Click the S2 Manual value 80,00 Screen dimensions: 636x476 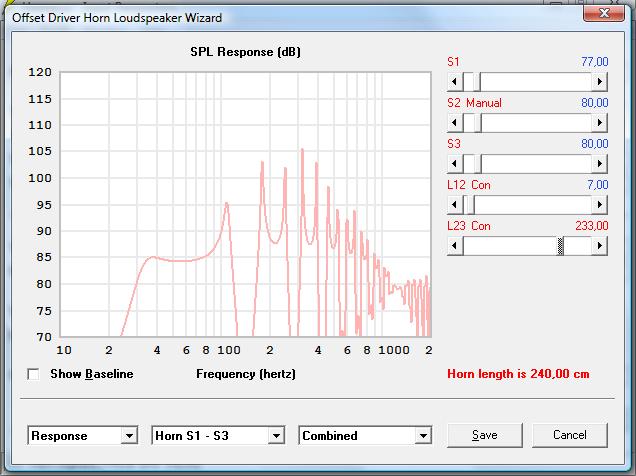tap(595, 103)
